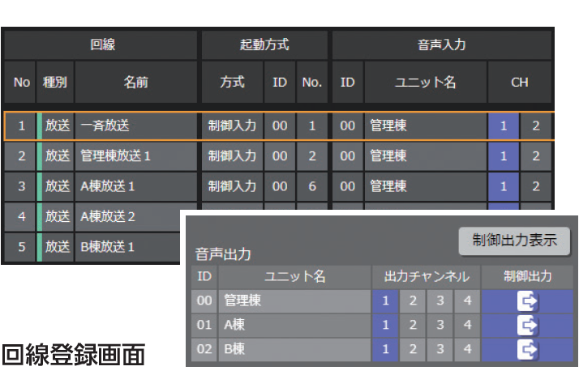Toggle output channel 2 for 管理棟
The width and height of the screenshot is (579, 392).
click(413, 301)
